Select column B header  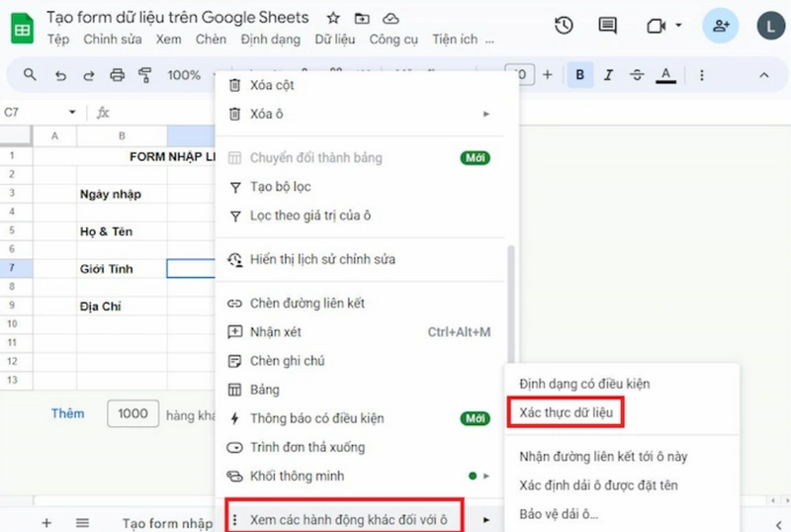coord(122,135)
